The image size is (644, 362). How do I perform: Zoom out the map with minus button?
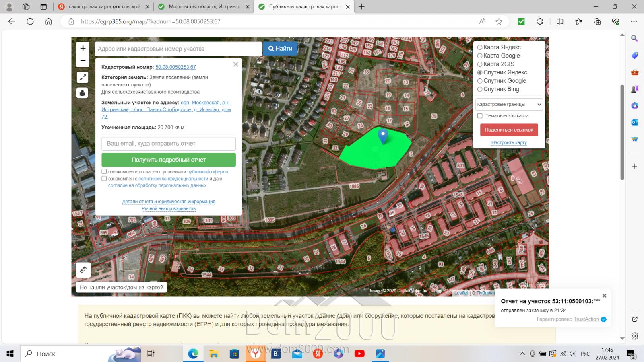[83, 61]
